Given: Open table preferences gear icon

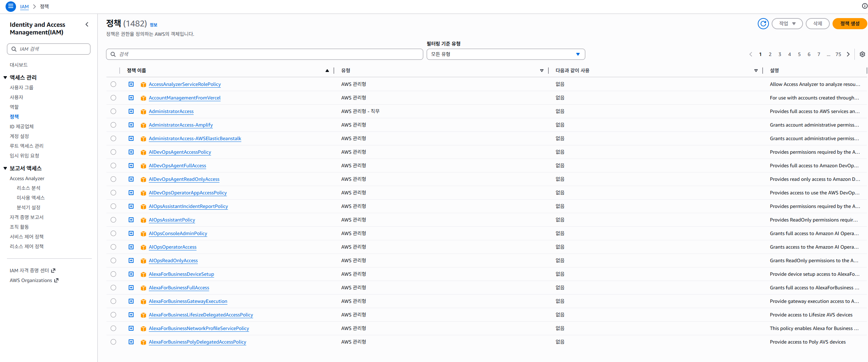Looking at the screenshot, I should tap(862, 54).
